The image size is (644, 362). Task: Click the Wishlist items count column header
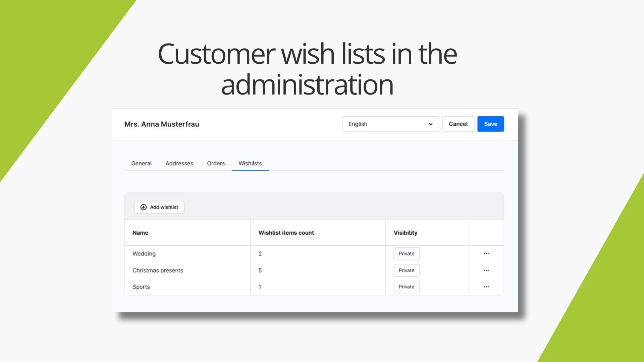tap(286, 233)
